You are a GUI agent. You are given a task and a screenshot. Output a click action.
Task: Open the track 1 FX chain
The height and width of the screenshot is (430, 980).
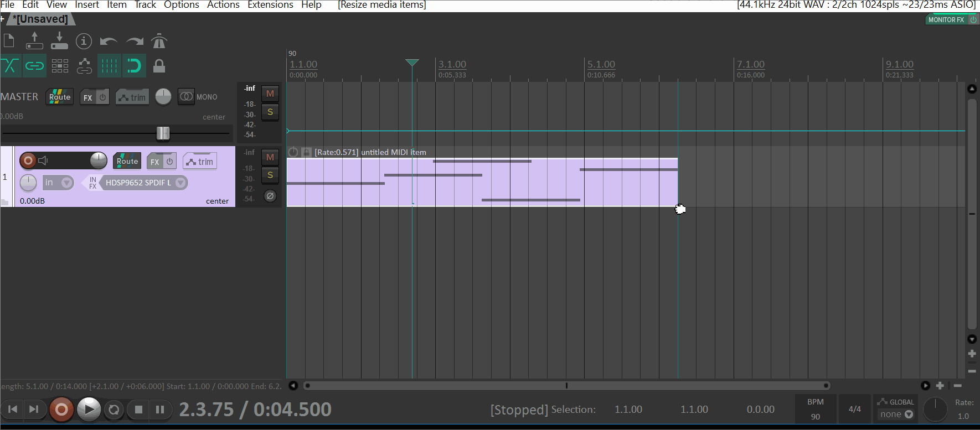point(155,162)
